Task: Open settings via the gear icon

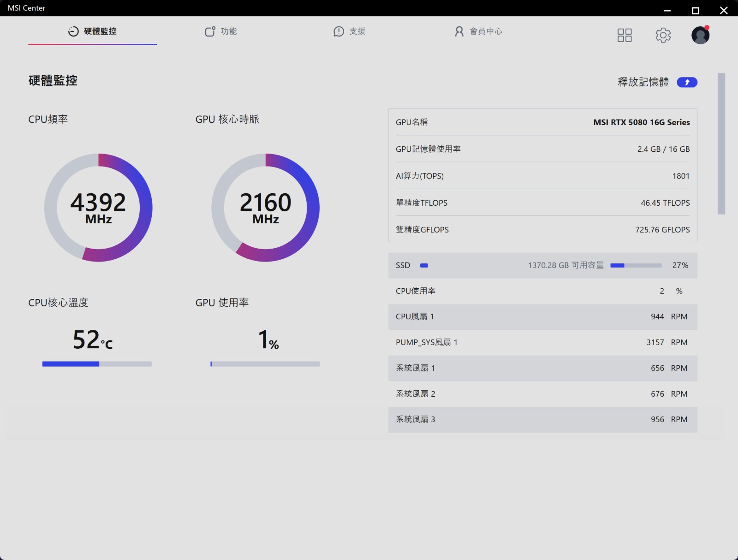Action: [663, 35]
